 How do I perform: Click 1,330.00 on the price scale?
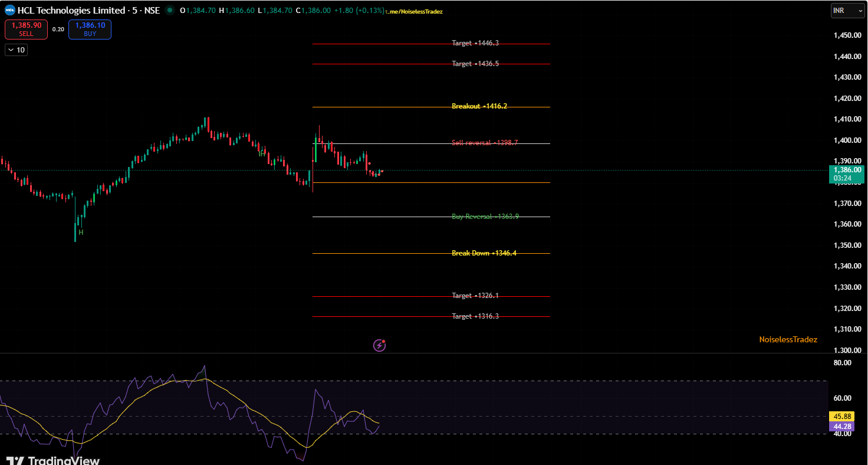tap(847, 287)
